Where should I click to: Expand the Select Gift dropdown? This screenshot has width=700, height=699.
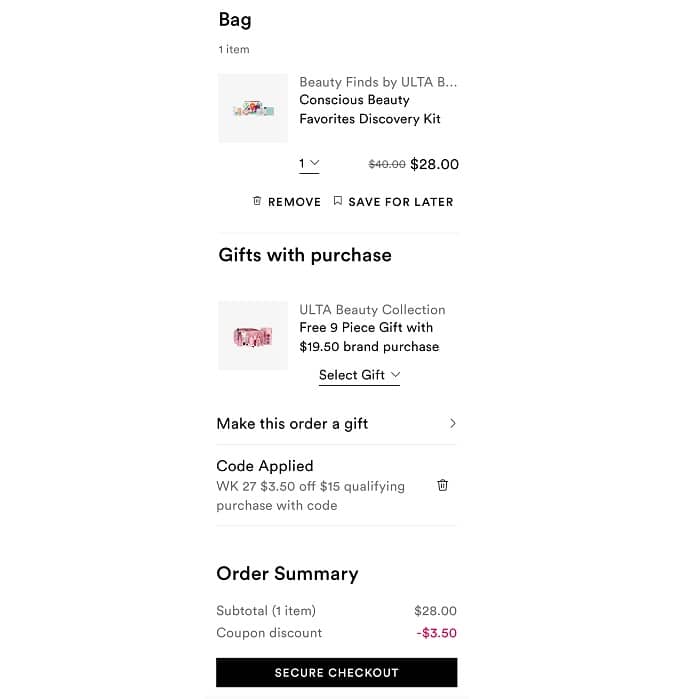point(359,375)
